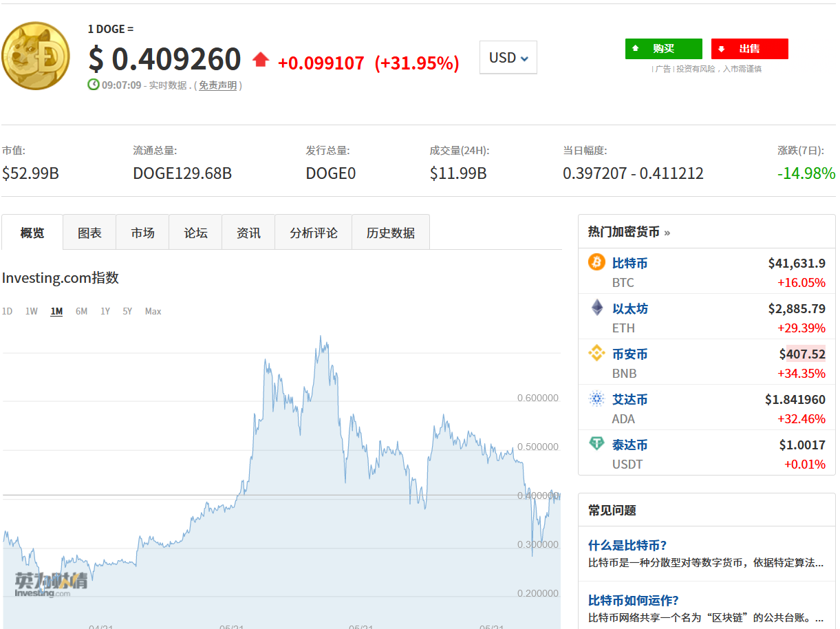Screen dimensions: 840x629
Task: Click the circulating supply DOGE129.68B
Action: 182,173
